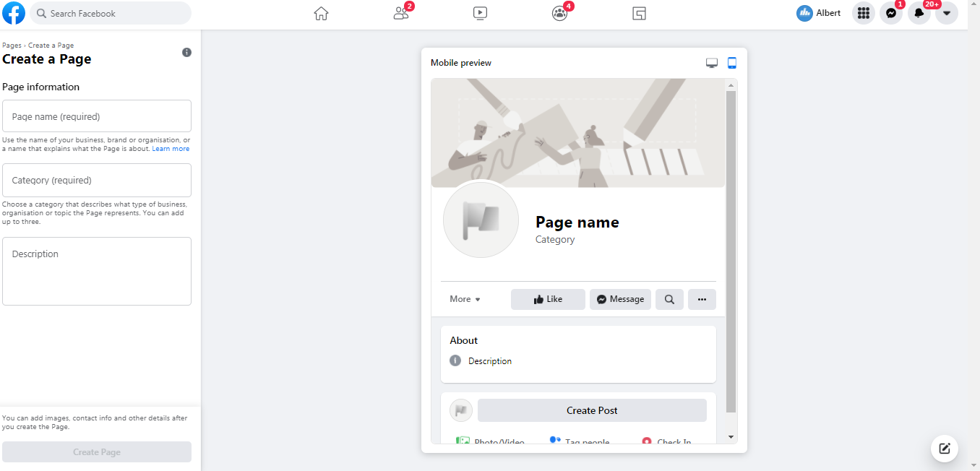Screen dimensions: 980x471
Task: Open the new post compose pencil icon
Action: pos(945,448)
